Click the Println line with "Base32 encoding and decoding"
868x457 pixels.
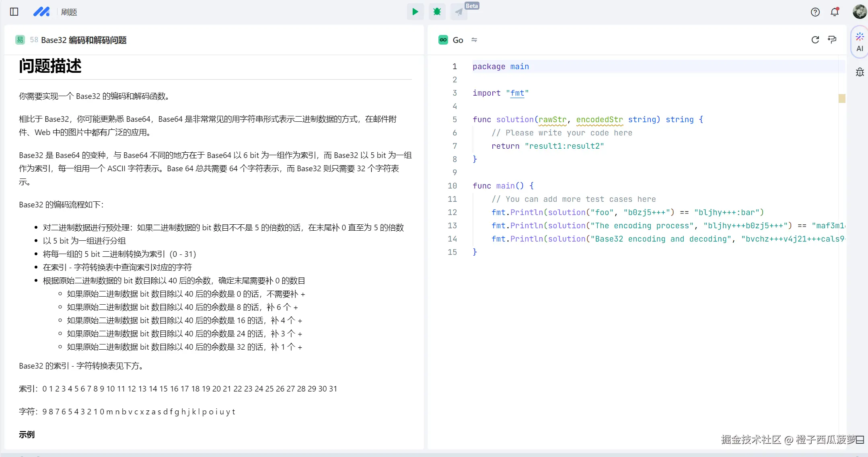pos(668,239)
